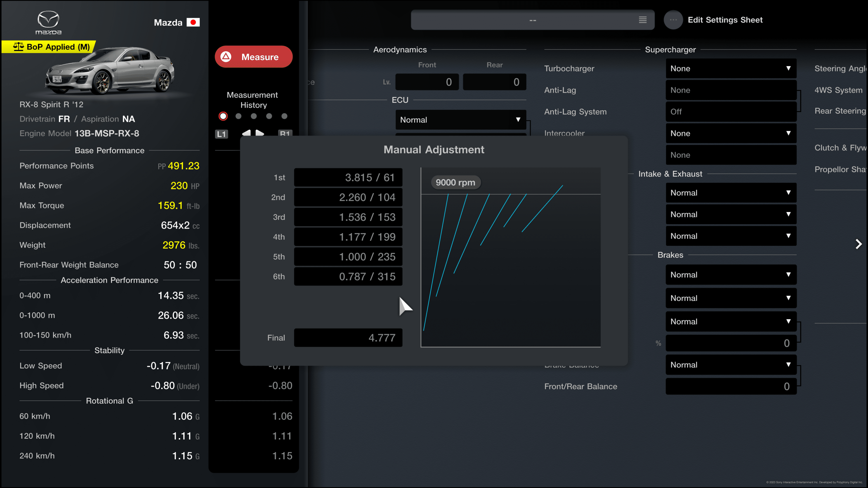Click Steering Angle setting label
Image resolution: width=868 pixels, height=488 pixels.
tap(840, 68)
